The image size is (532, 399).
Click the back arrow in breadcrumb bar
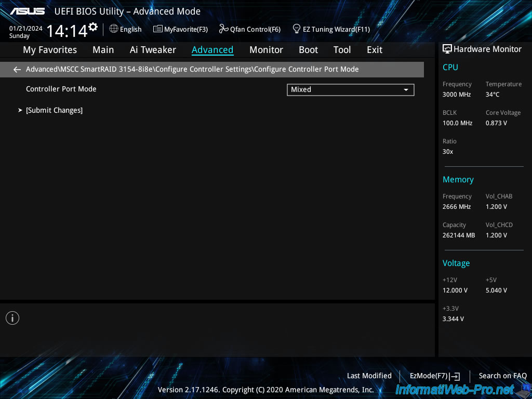17,70
